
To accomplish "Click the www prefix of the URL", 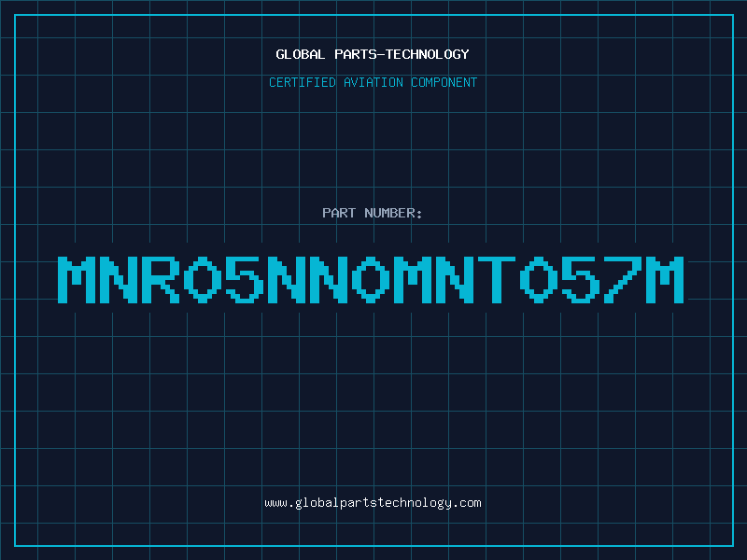I will [x=276, y=503].
